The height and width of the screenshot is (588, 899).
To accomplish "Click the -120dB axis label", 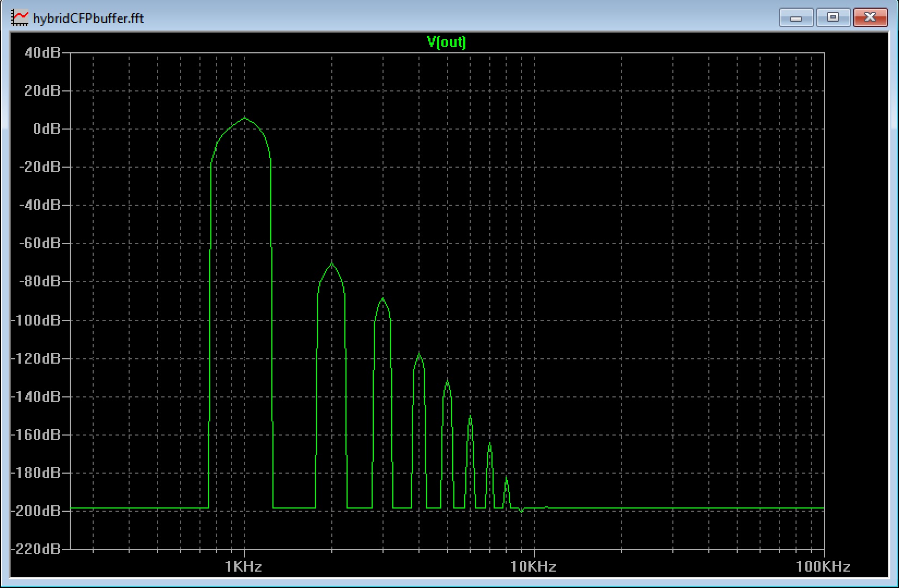I will point(36,358).
